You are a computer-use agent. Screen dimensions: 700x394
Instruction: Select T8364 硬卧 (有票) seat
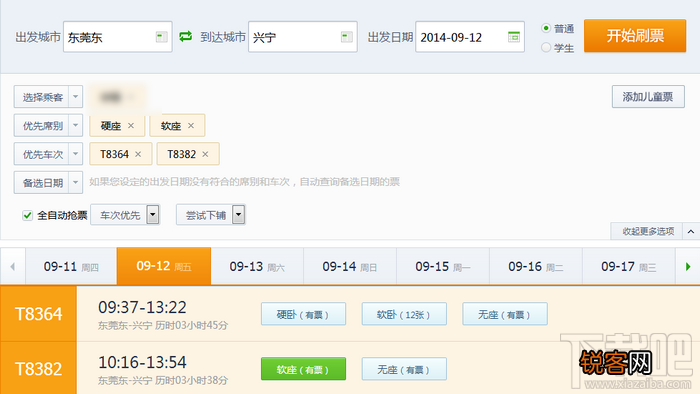coord(303,314)
